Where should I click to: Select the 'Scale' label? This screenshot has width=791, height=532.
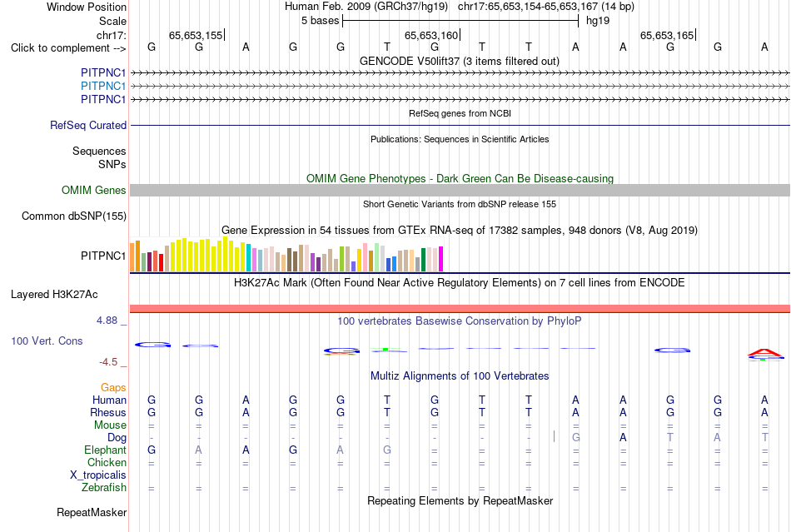click(x=112, y=21)
